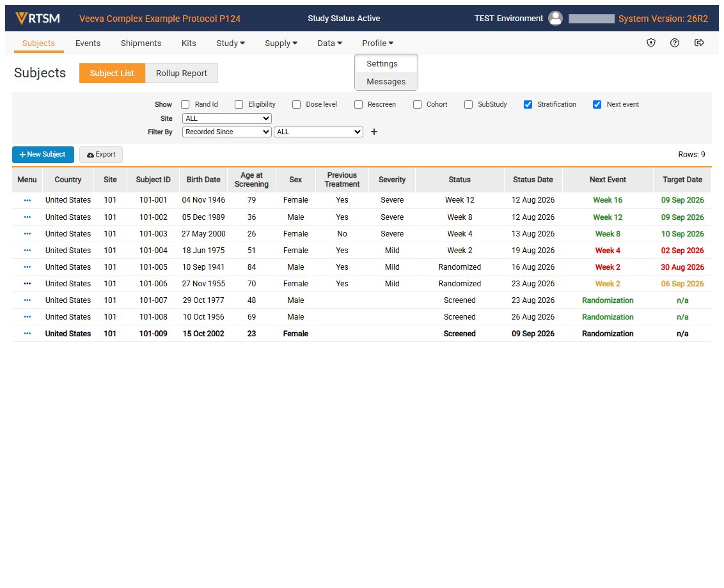Click the 06 Sep 2026 target date
The image size is (724, 588).
coord(682,284)
